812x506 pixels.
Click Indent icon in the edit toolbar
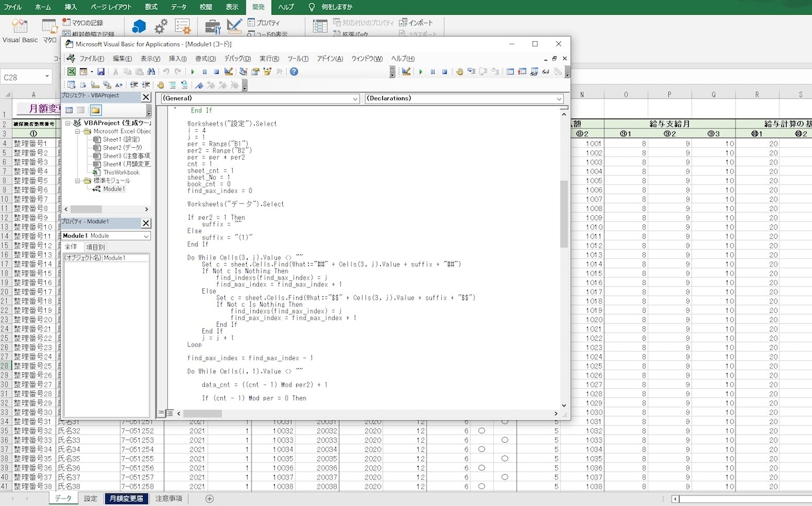click(x=134, y=85)
